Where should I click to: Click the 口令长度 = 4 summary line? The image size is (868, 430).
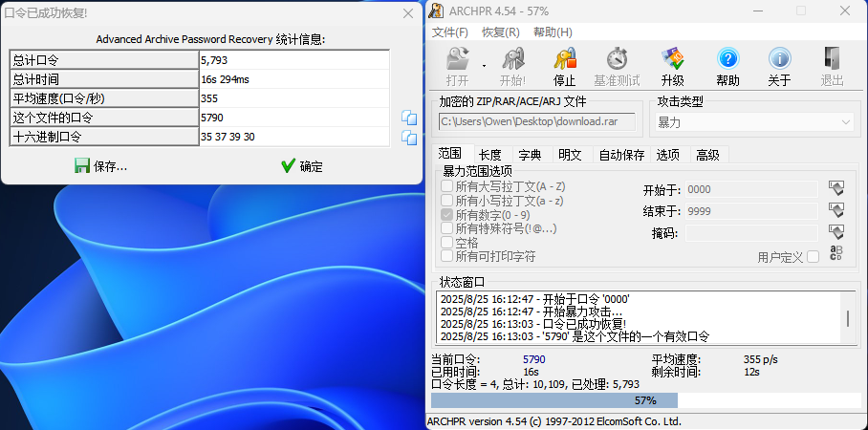535,384
